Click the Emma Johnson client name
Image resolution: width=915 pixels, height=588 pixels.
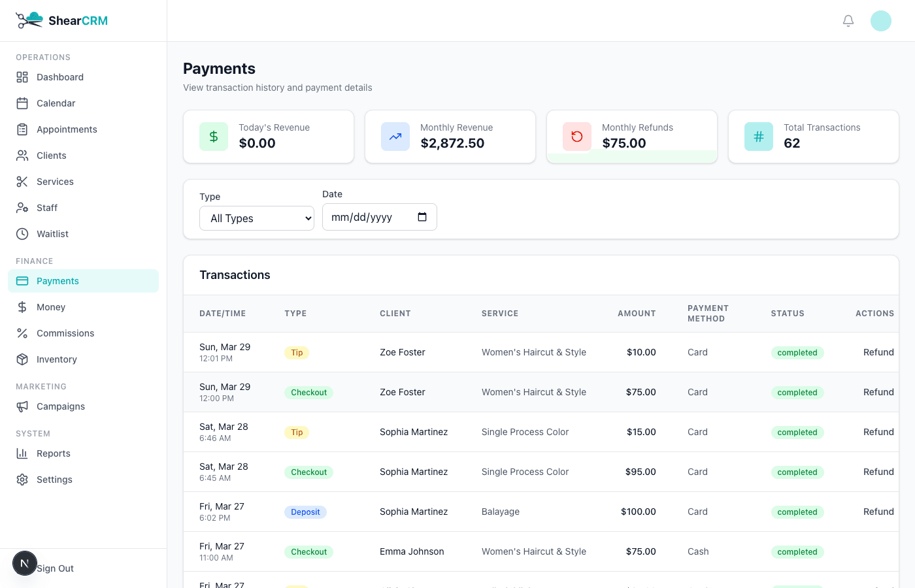click(412, 551)
